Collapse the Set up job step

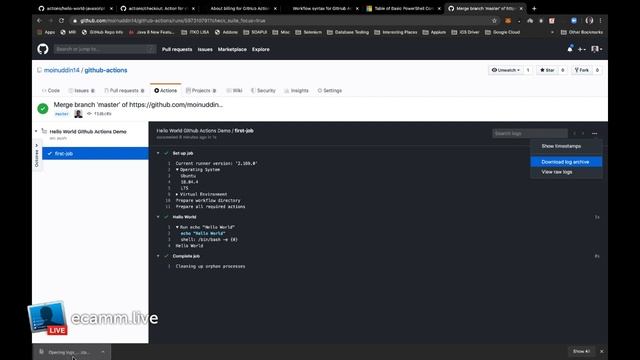158,153
